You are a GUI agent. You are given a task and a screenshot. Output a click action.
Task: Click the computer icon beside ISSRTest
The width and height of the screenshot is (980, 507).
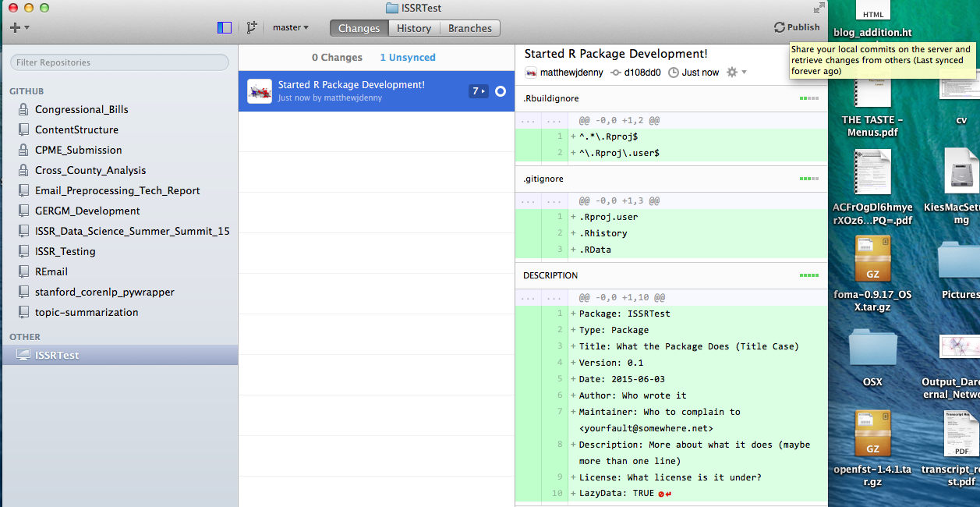point(23,356)
